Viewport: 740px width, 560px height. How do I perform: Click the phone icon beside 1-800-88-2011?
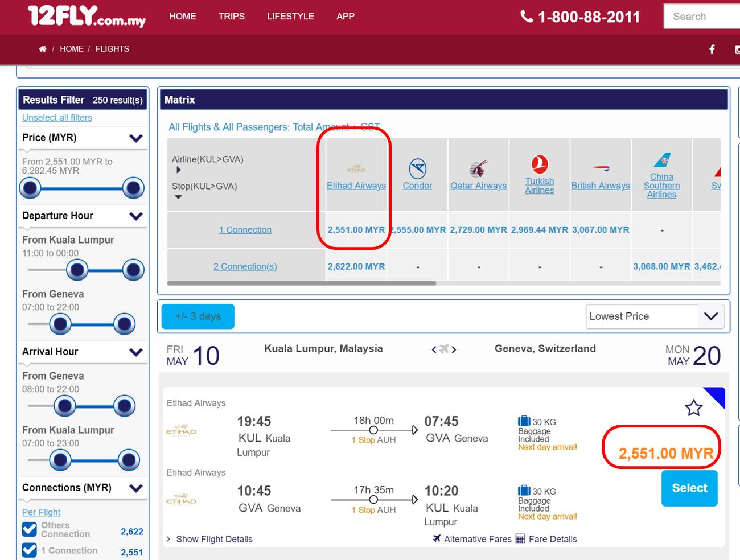(527, 17)
